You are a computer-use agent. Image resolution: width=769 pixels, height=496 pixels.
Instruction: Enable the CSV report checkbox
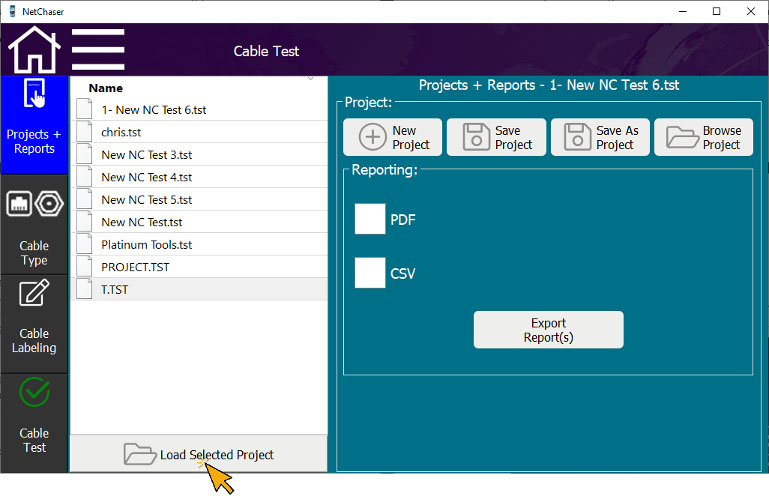[x=370, y=272]
